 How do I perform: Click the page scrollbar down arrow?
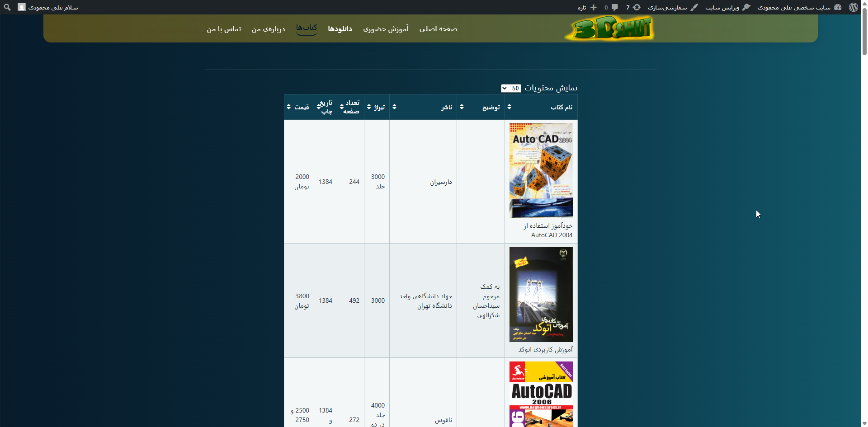pos(864,423)
